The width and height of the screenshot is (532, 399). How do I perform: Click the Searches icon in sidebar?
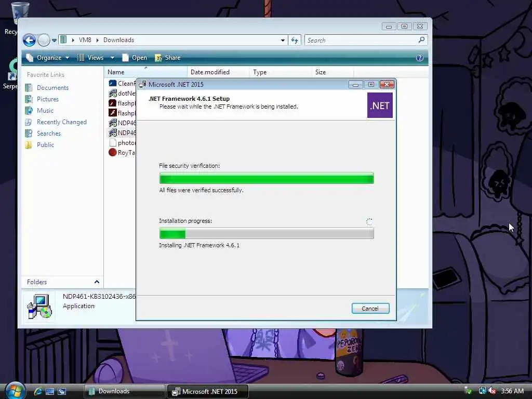pos(29,134)
